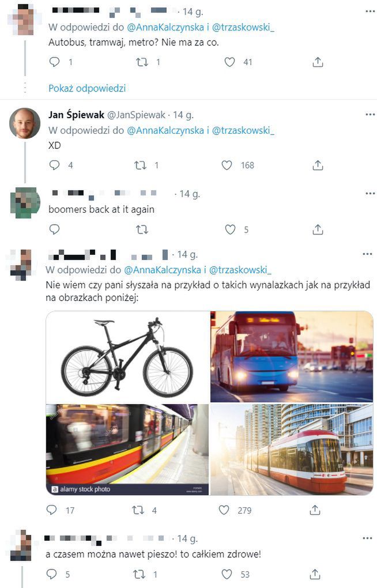Open more options on 'można nawet pieszo' tweet
This screenshot has width=377, height=588.
click(x=367, y=538)
